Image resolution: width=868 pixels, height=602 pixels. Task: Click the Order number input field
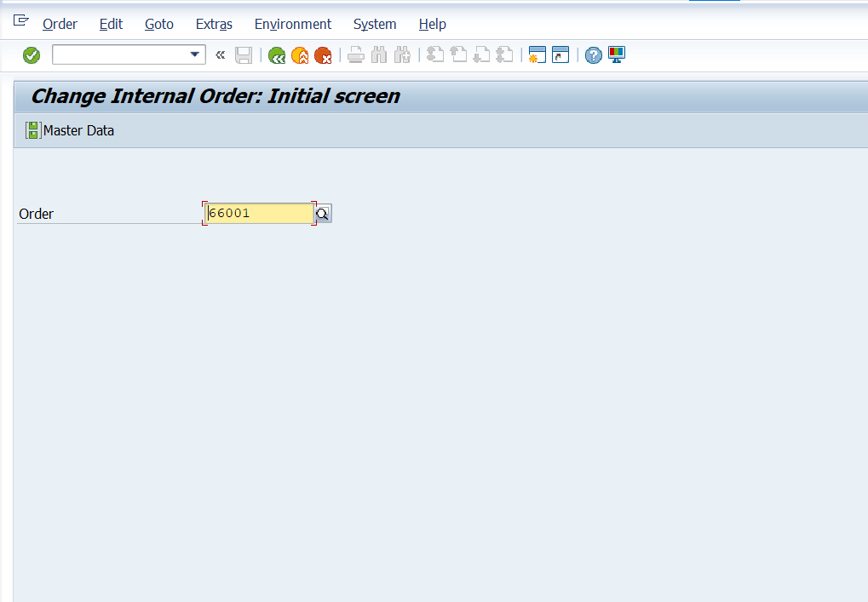[x=259, y=213]
